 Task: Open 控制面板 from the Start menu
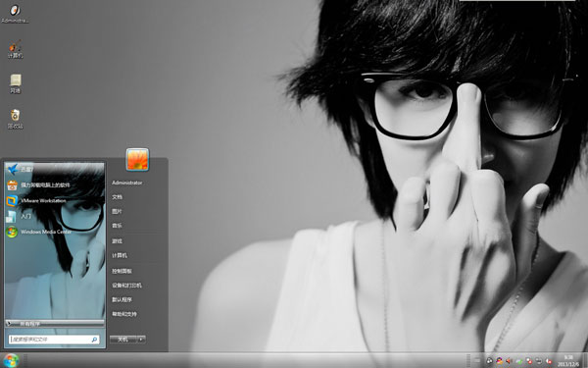click(x=122, y=271)
